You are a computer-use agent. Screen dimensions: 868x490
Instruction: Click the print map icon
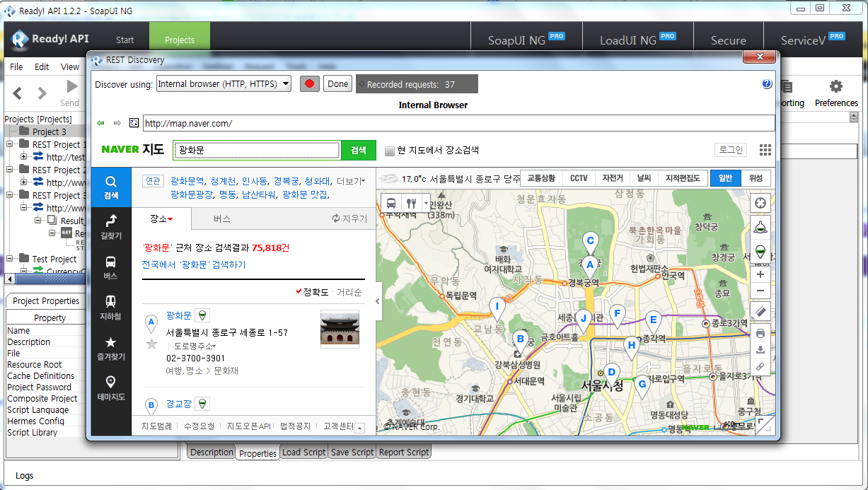click(x=760, y=333)
